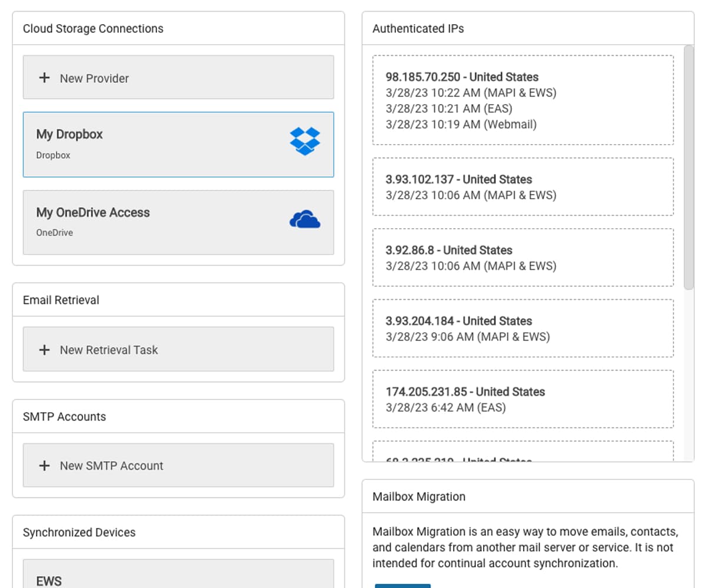This screenshot has height=588, width=706.
Task: Select IP entry 3.93.102.137
Action: pyautogui.click(x=522, y=186)
